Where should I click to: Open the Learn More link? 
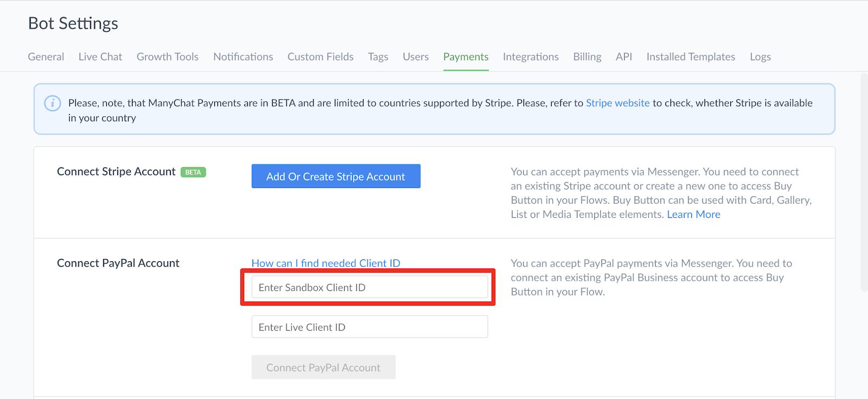[693, 214]
